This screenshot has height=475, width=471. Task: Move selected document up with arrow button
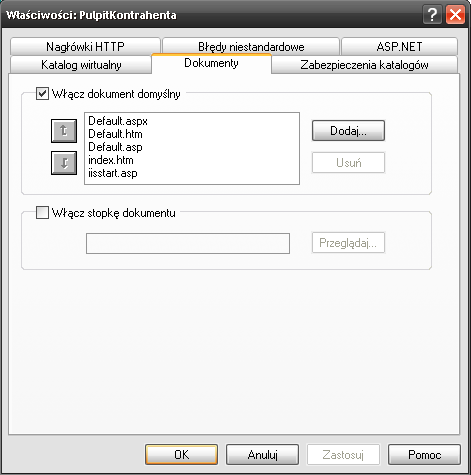click(64, 131)
